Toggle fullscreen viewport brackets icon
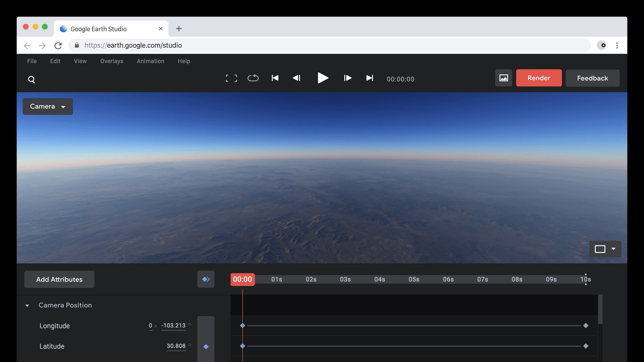This screenshot has width=644, height=362. (x=231, y=78)
